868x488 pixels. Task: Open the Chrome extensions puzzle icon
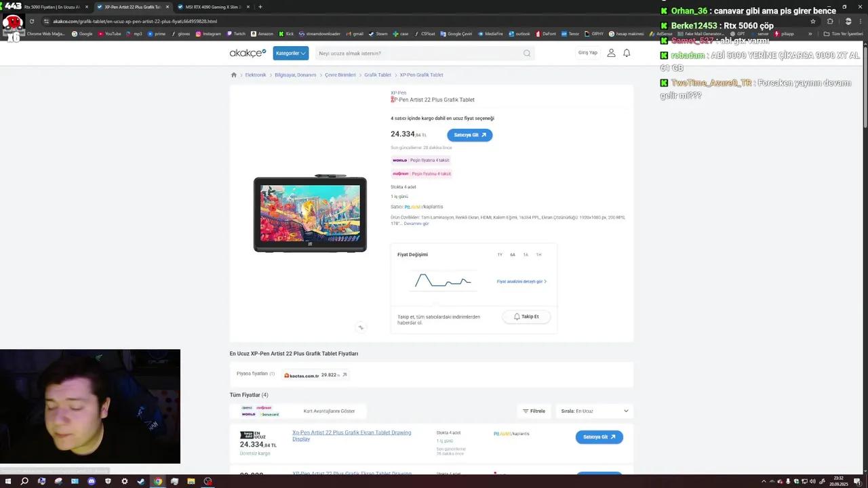pyautogui.click(x=830, y=21)
